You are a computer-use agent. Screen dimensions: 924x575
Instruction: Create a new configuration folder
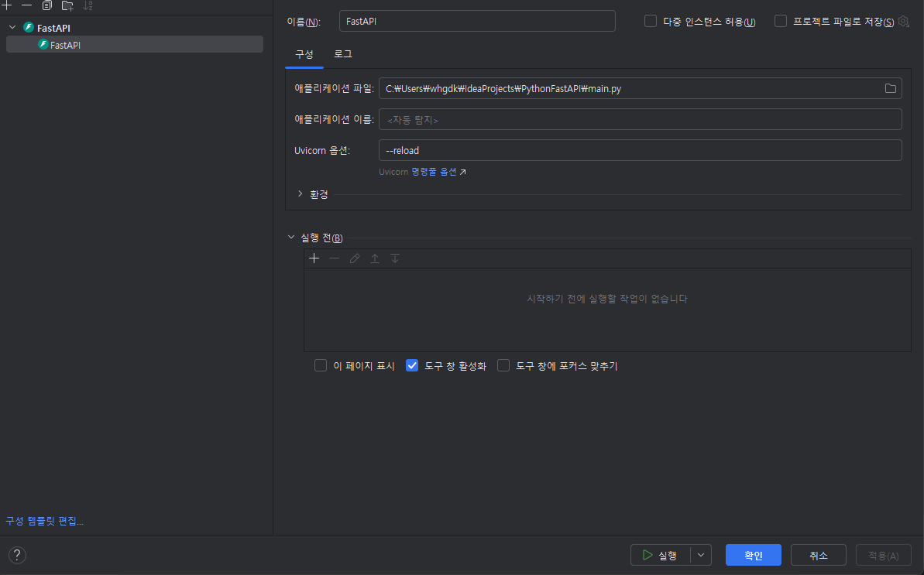[x=67, y=5]
